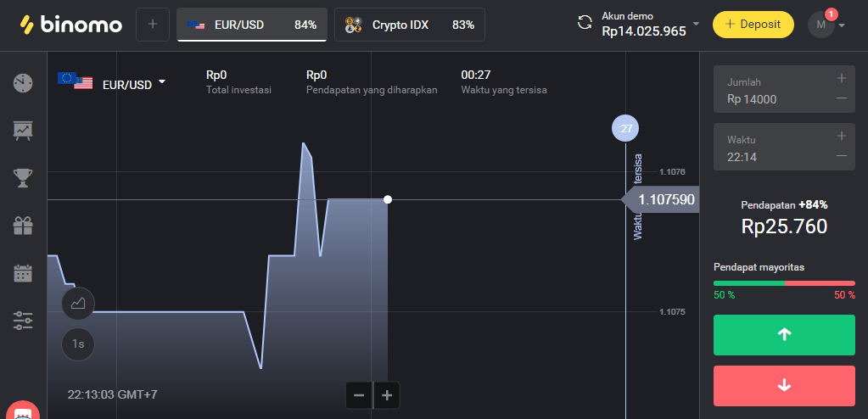Open the settings sliders icon
The width and height of the screenshot is (868, 419).
(x=23, y=321)
